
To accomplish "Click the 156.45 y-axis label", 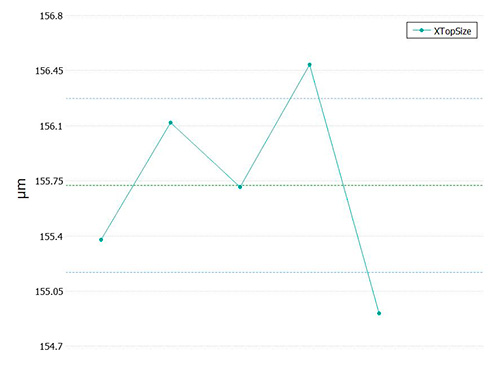I will [x=49, y=71].
